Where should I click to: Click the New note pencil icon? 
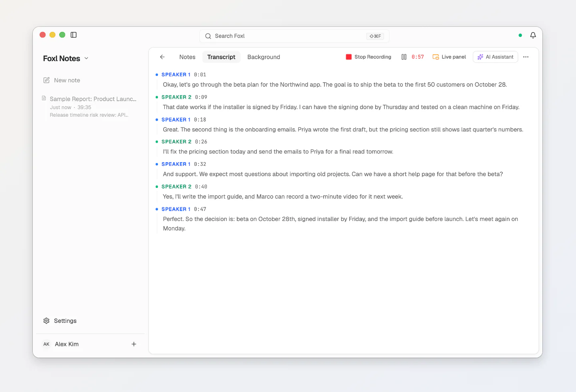46,80
